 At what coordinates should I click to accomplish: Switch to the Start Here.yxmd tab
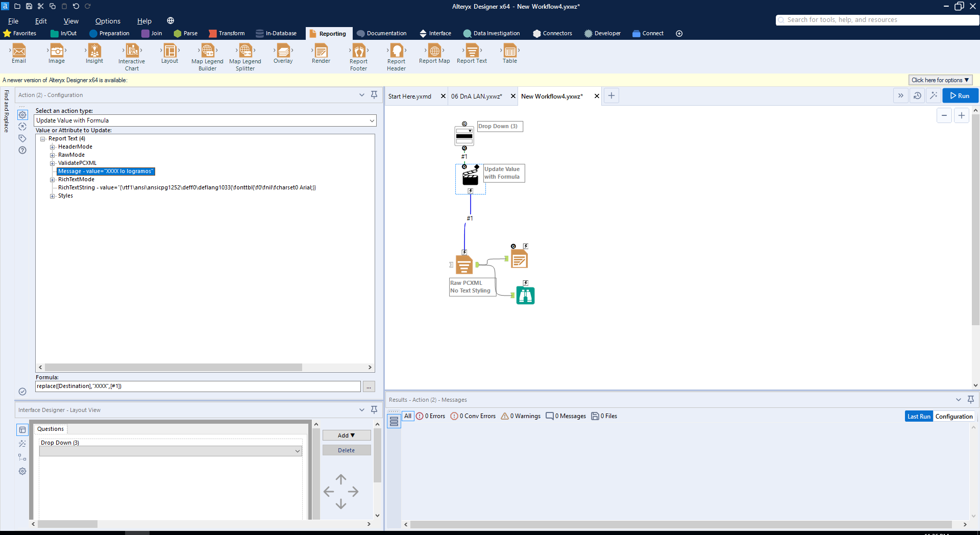409,96
